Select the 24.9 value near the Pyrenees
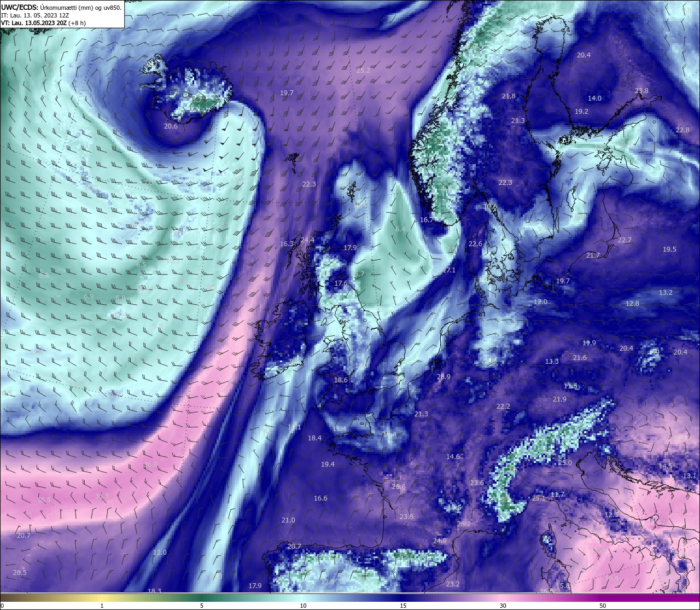 [440, 541]
